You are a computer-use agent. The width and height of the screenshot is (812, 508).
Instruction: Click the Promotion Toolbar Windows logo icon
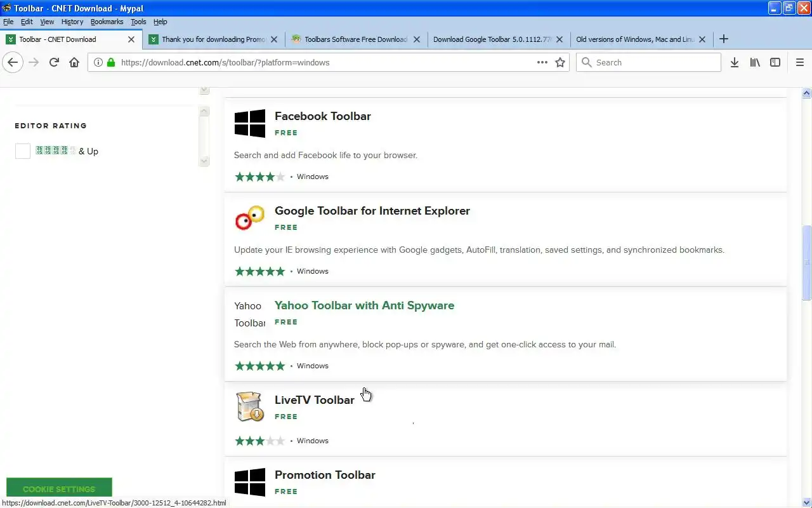(x=250, y=482)
